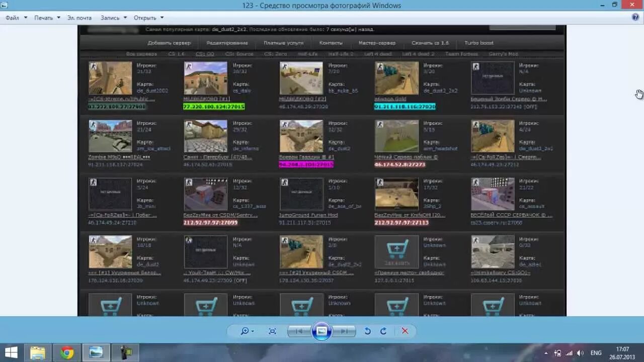Viewport: 644px width, 362px height.
Task: Click red highlighted IP 212.92.97.97:27113
Action: [x=401, y=222]
